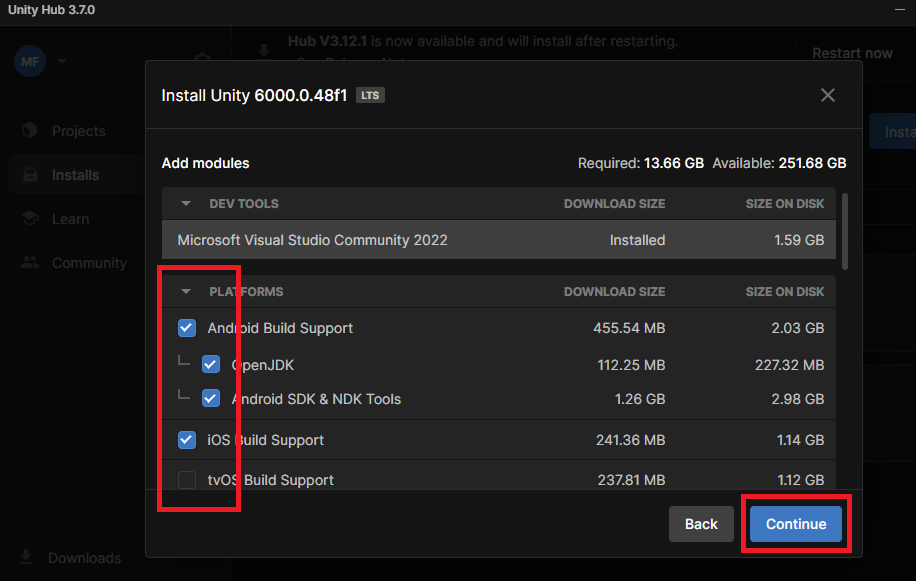Click the Community people icon

coord(30,262)
